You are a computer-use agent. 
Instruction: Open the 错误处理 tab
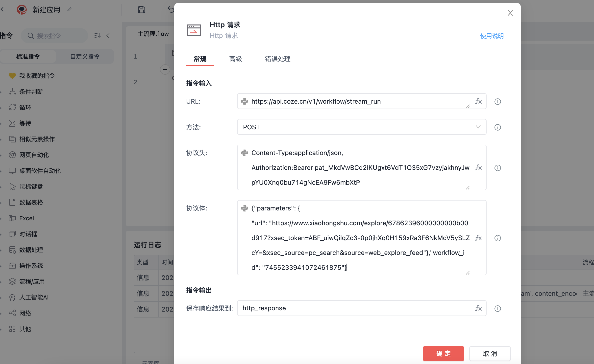tap(277, 59)
